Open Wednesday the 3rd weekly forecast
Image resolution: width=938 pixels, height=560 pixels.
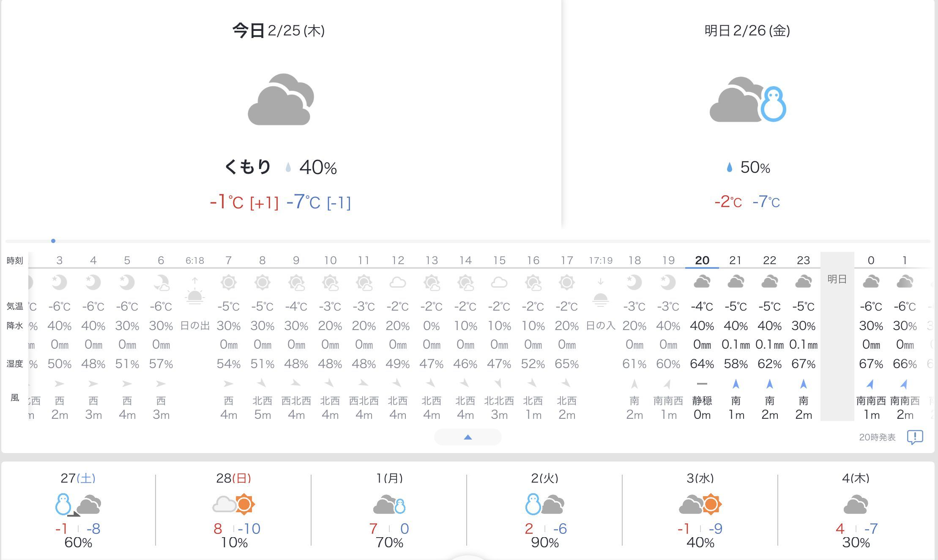[x=700, y=511]
